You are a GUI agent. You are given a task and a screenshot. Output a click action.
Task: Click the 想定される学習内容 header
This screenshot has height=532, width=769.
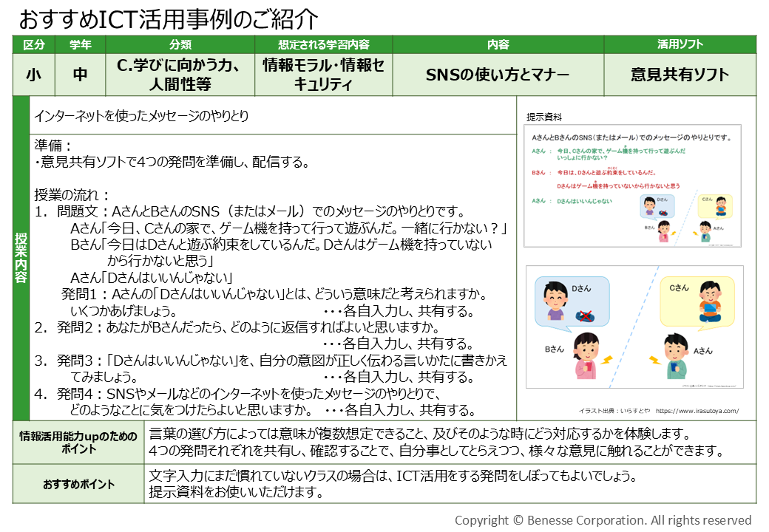(322, 45)
